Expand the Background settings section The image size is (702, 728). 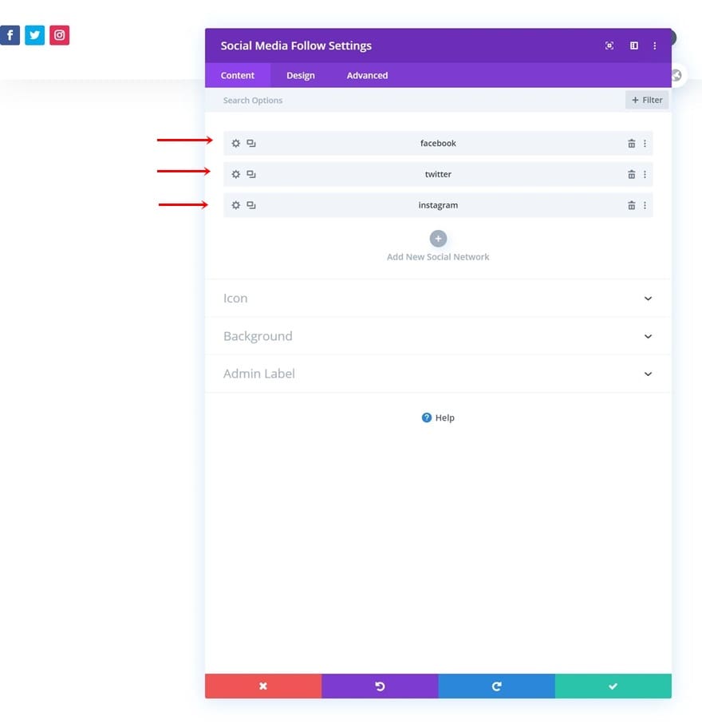pyautogui.click(x=438, y=336)
